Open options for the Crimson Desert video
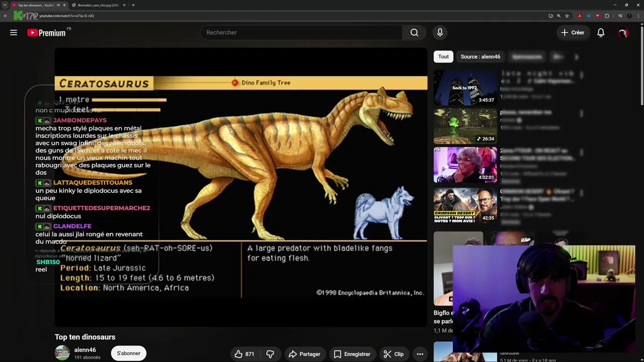 [x=582, y=194]
